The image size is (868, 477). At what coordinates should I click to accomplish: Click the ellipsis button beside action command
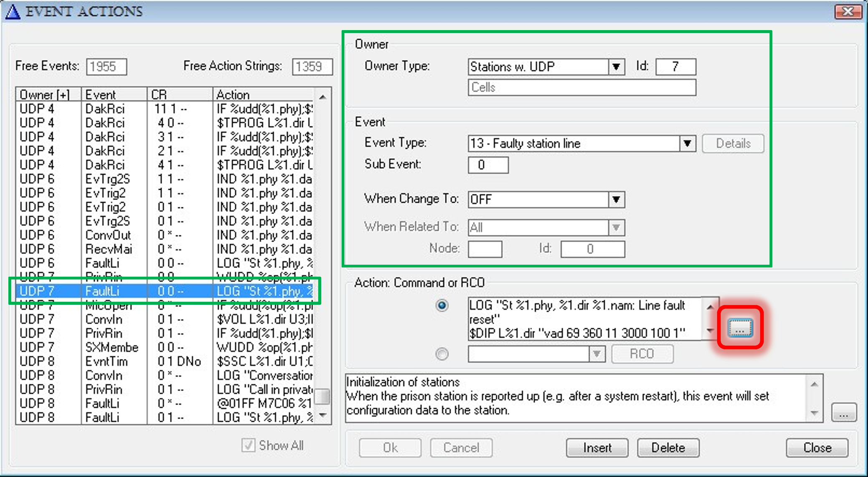[740, 328]
